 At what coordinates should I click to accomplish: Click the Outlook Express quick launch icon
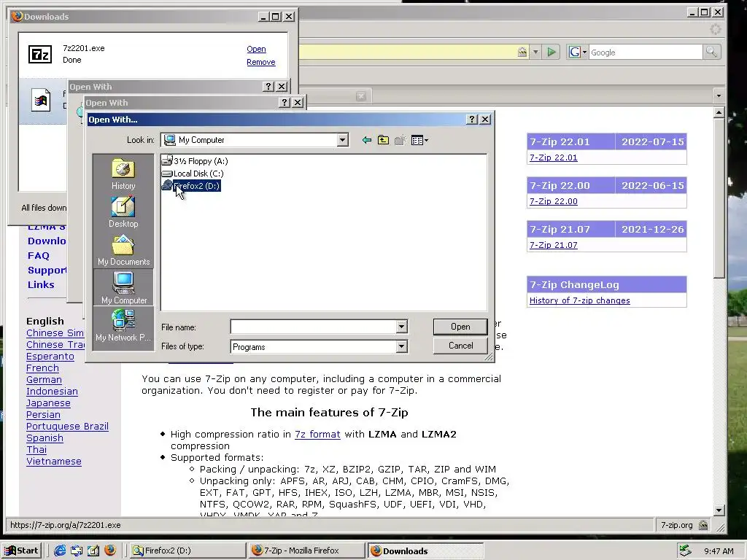77,551
